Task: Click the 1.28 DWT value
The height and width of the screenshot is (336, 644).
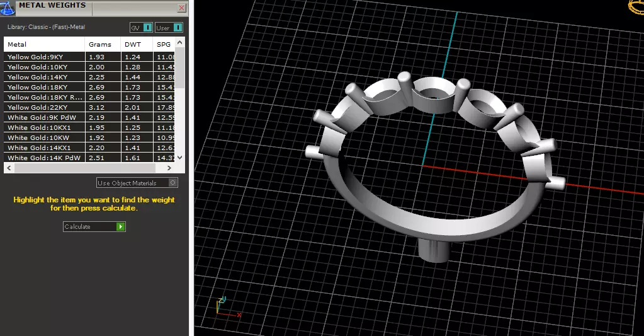Action: pyautogui.click(x=133, y=67)
